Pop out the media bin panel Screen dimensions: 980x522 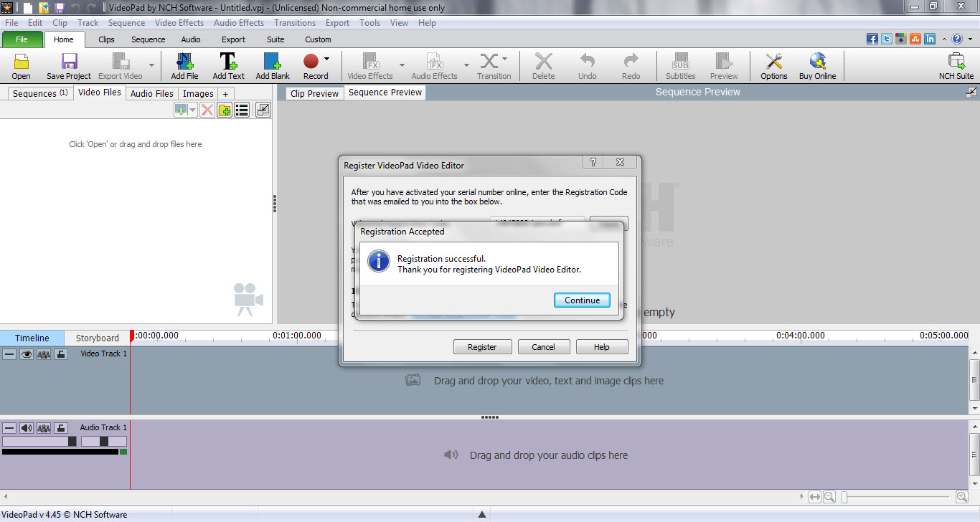click(263, 110)
